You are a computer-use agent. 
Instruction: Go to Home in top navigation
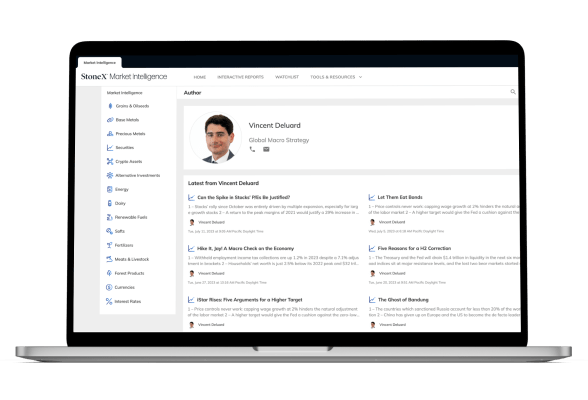200,77
